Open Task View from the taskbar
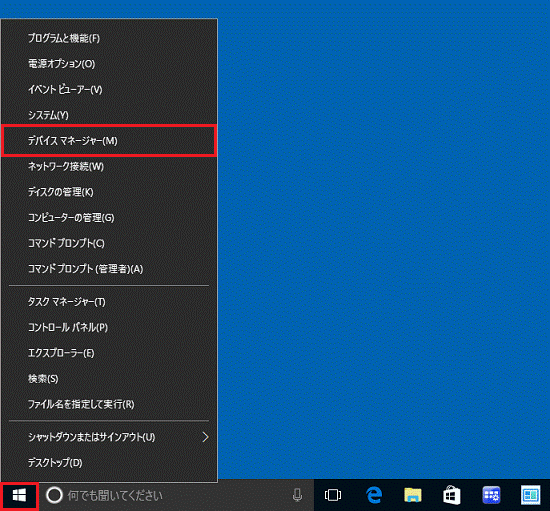Image resolution: width=550 pixels, height=511 pixels. [x=333, y=495]
